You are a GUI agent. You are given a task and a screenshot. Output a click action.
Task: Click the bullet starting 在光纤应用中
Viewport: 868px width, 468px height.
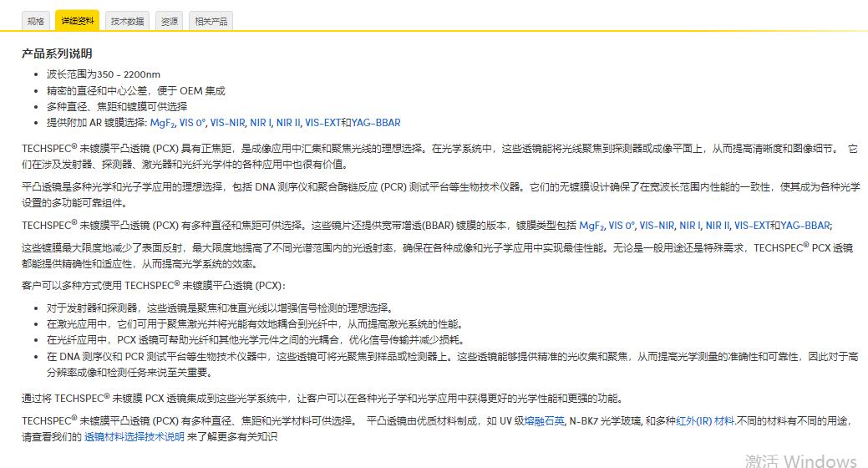256,339
